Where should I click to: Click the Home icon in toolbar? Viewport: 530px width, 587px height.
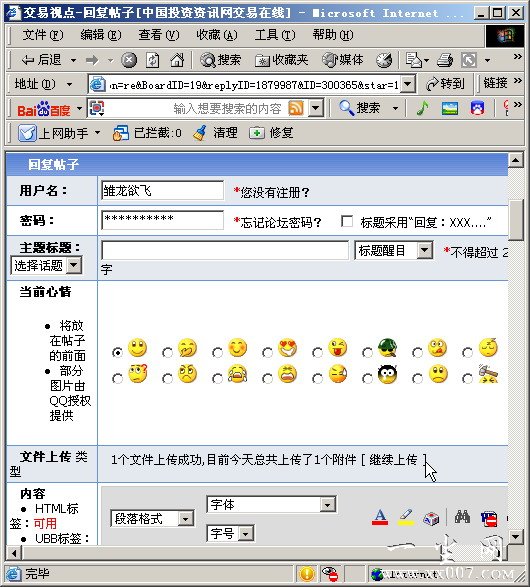click(177, 60)
